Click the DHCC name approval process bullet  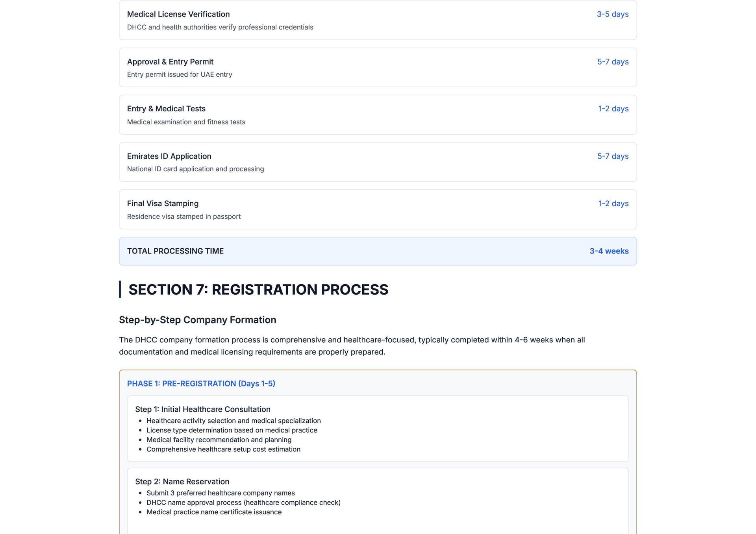tap(243, 503)
